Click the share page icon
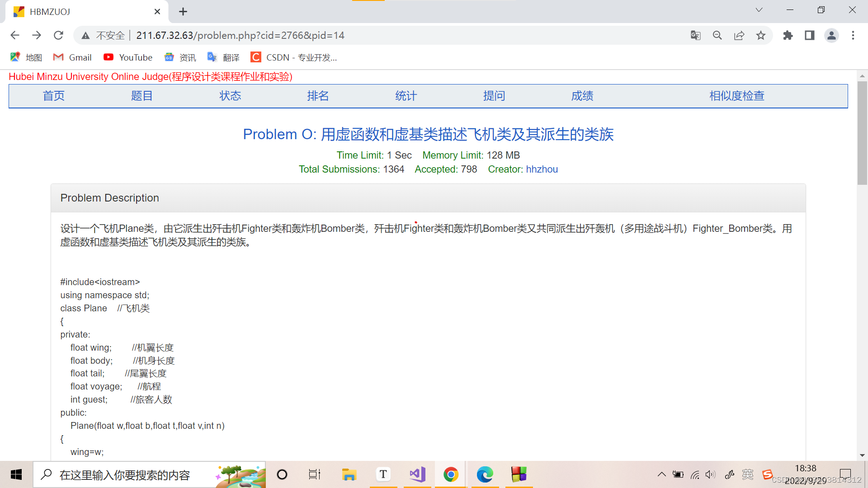This screenshot has width=868, height=488. (x=739, y=35)
